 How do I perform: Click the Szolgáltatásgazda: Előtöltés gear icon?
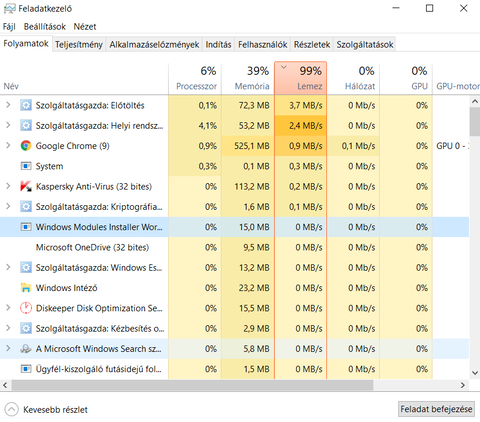(x=26, y=105)
